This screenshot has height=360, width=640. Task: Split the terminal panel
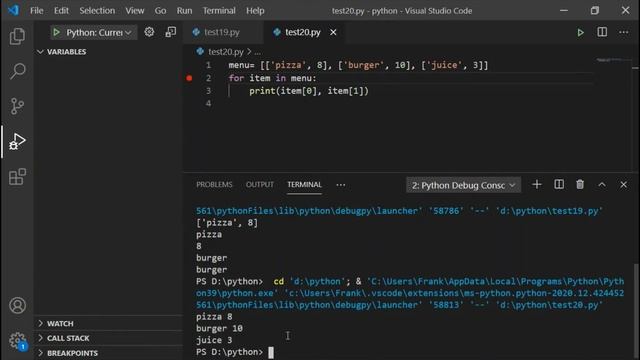click(559, 184)
